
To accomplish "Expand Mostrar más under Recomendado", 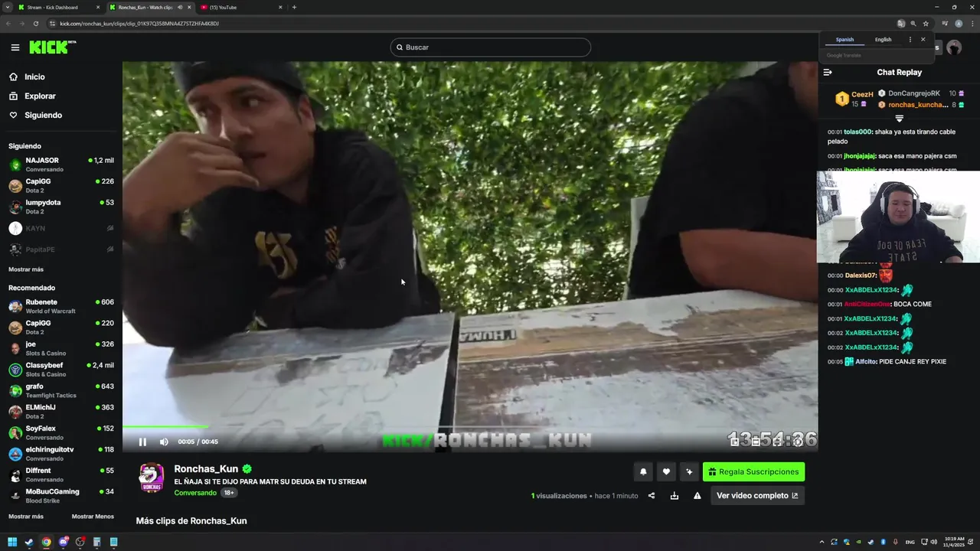I will point(26,517).
